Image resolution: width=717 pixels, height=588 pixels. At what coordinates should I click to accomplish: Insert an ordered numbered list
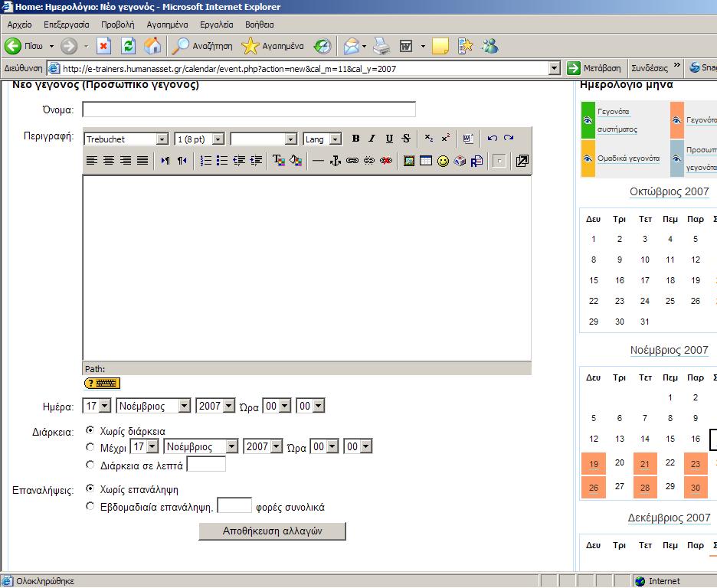pos(206,160)
